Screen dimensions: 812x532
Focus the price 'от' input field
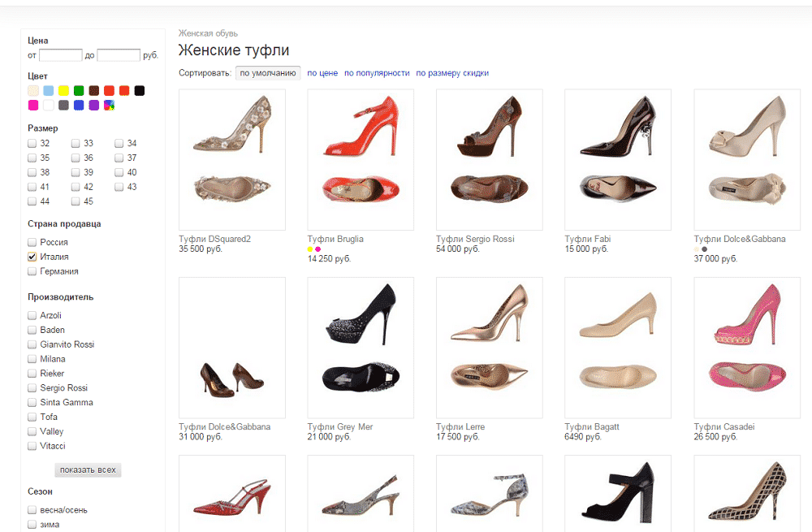click(x=61, y=55)
